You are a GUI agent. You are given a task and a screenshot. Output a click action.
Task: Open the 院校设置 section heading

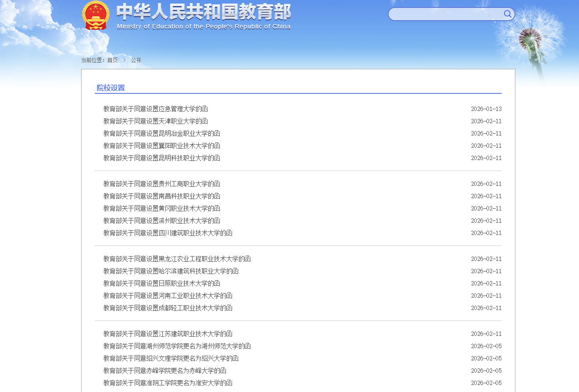pos(110,88)
